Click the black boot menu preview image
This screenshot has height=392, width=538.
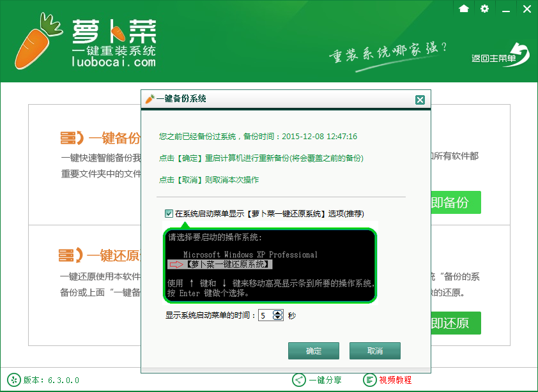tap(270, 266)
